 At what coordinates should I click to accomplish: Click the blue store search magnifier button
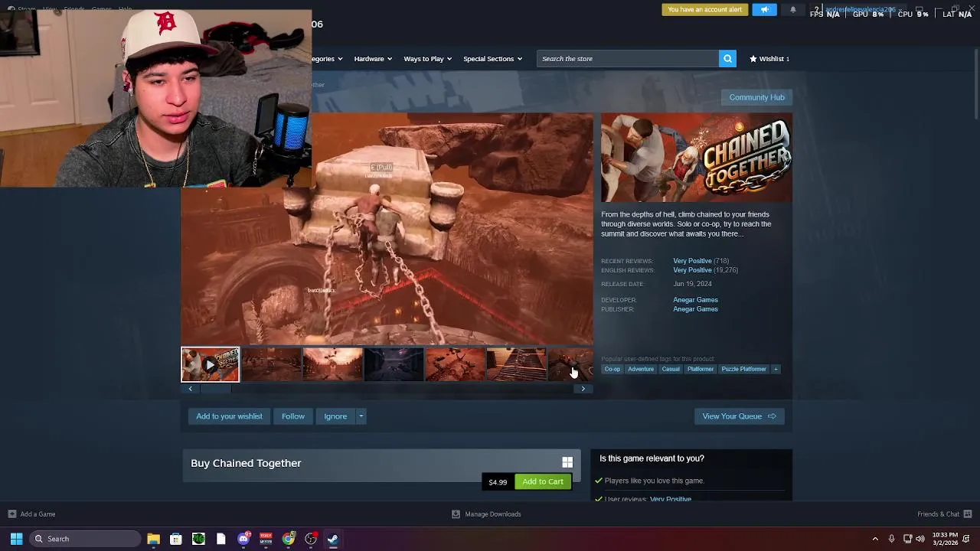[x=727, y=59]
